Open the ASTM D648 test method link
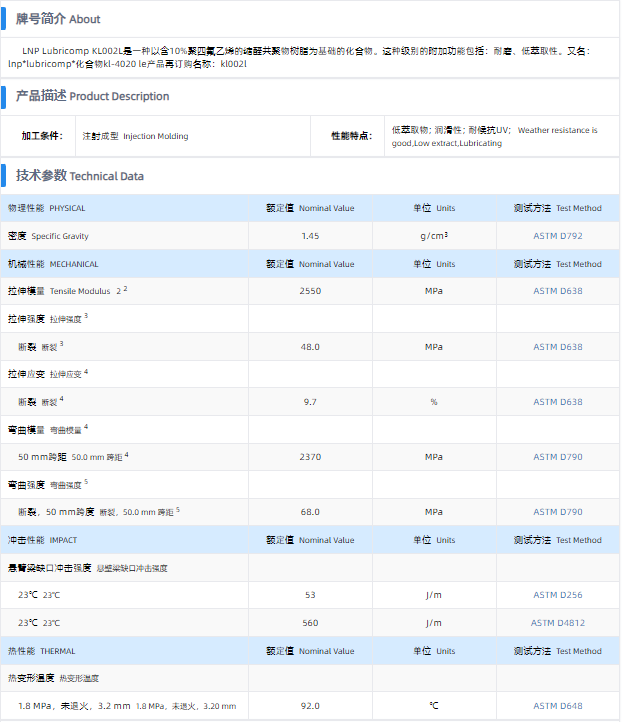The height and width of the screenshot is (722, 622). [557, 706]
